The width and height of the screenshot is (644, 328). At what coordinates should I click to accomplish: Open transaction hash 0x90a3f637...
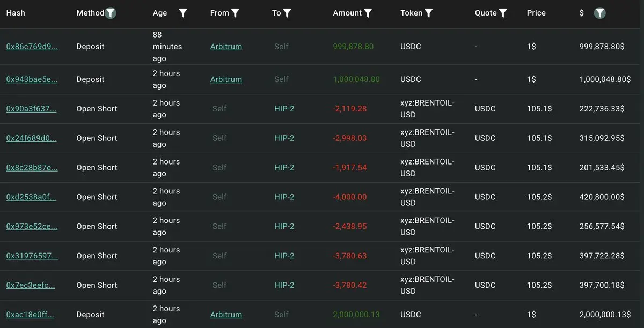pos(31,109)
